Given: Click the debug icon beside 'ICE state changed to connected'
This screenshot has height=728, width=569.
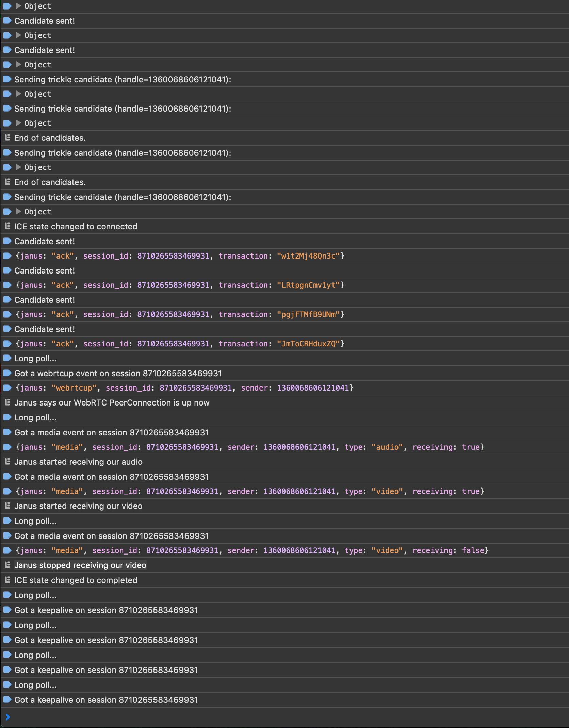Looking at the screenshot, I should click(x=7, y=226).
